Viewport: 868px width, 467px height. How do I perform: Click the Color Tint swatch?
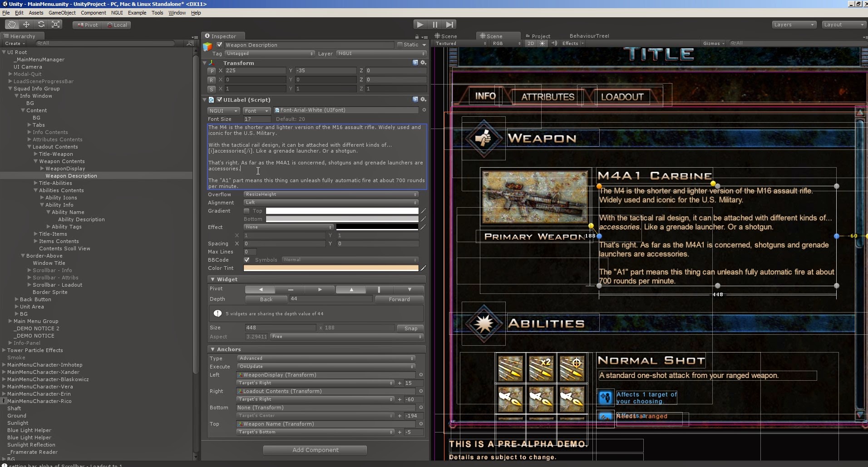tap(331, 268)
